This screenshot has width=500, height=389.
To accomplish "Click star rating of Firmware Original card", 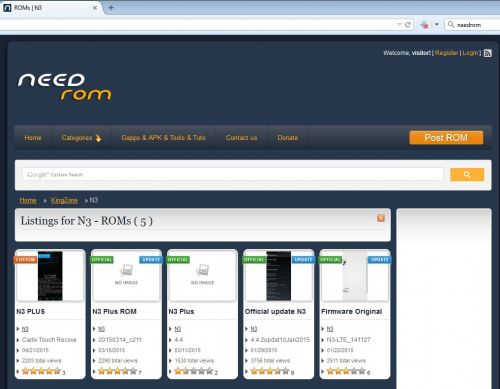I will (346, 371).
